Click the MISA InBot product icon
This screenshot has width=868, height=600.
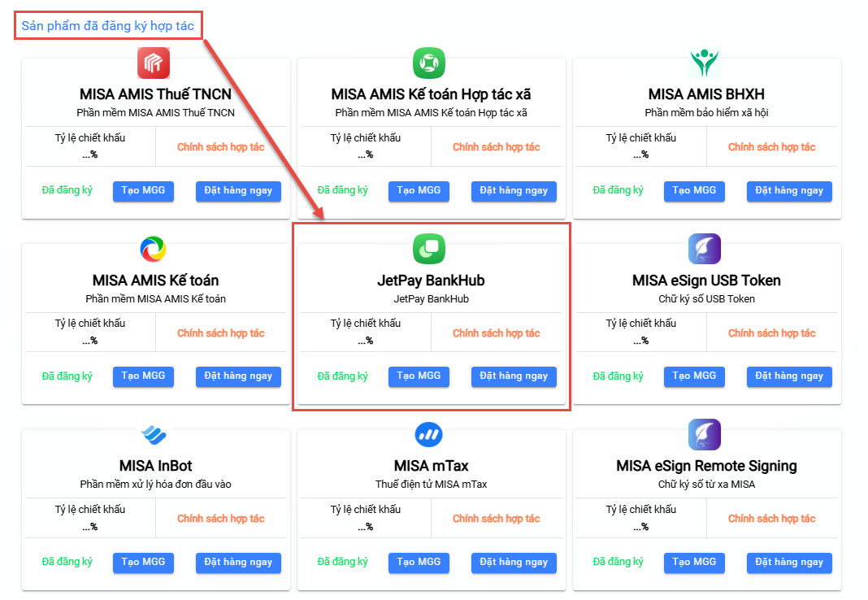click(x=154, y=434)
